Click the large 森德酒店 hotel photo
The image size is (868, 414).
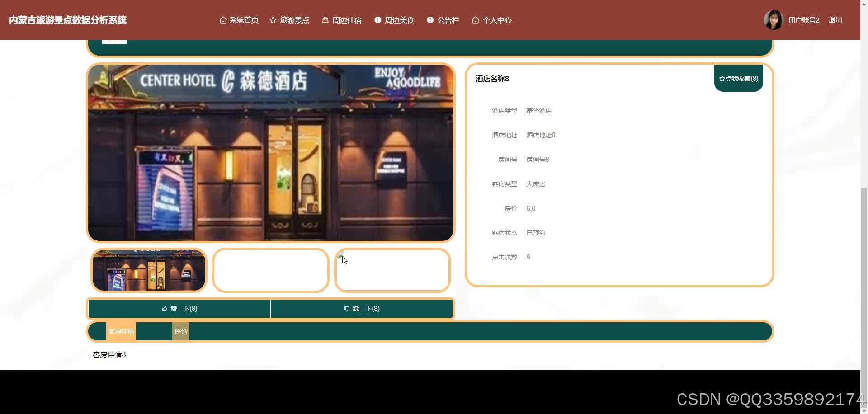click(x=271, y=153)
